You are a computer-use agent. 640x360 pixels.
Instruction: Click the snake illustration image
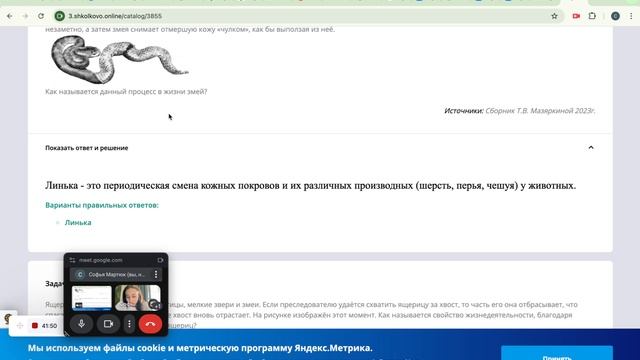[119, 59]
